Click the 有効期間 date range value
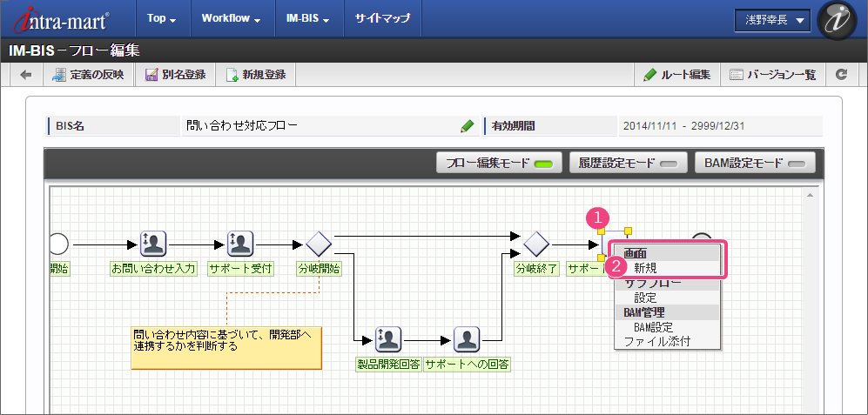Screen dimensions: 868x415 pos(683,126)
